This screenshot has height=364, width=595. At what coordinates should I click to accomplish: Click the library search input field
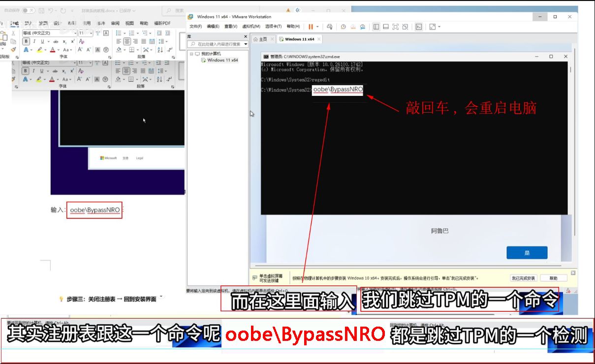(x=219, y=44)
